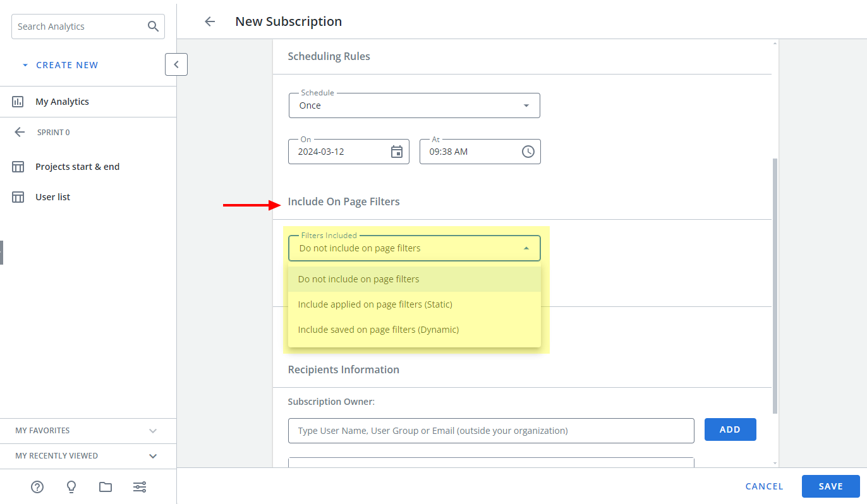
Task: Open the clock picker for the At time
Action: pos(528,152)
